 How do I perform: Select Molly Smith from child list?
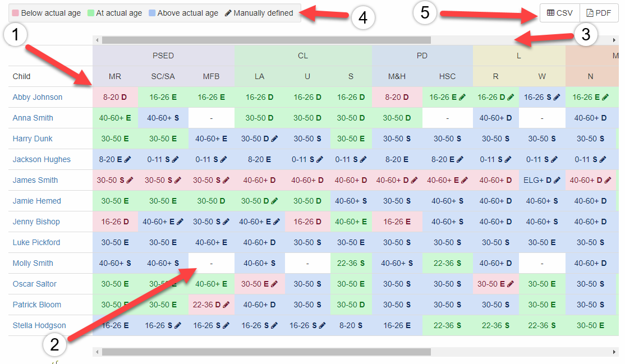pos(33,263)
